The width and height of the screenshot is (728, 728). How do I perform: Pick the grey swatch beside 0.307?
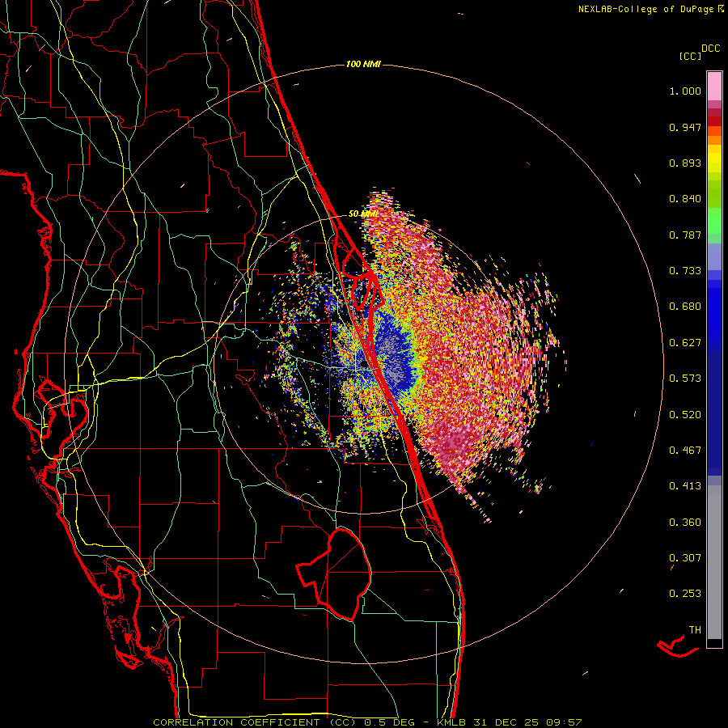(x=714, y=562)
